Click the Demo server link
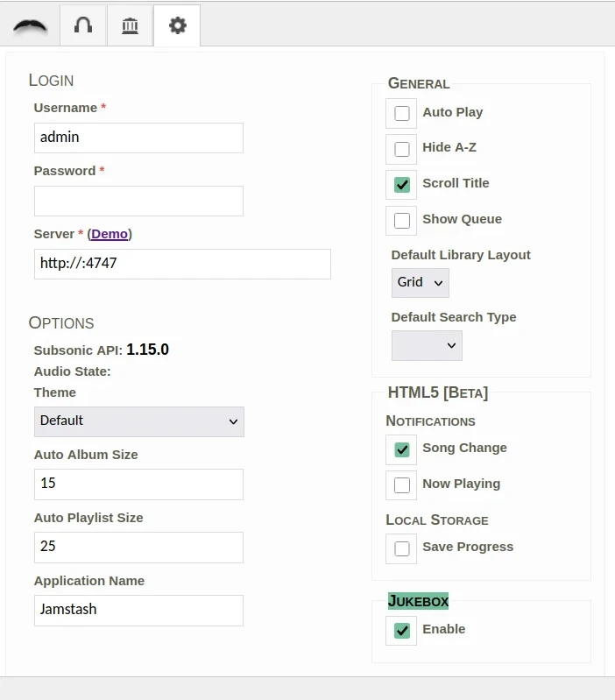The image size is (615, 700). point(110,234)
